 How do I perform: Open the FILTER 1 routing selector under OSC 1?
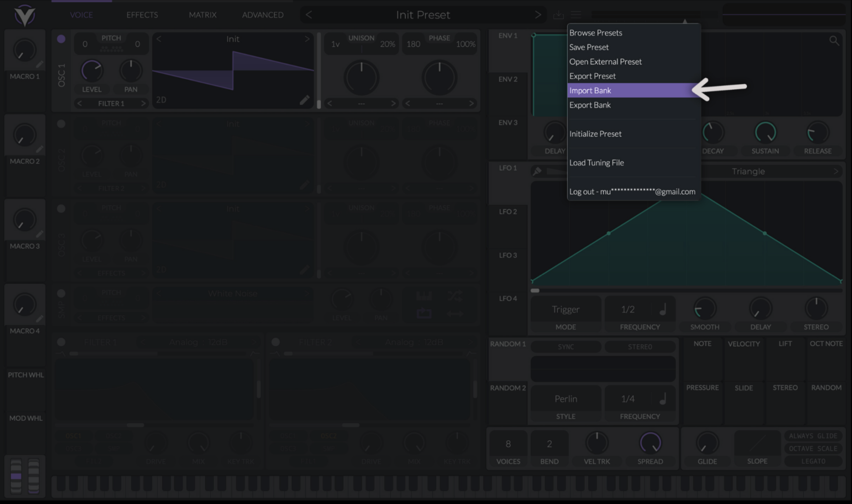point(111,103)
